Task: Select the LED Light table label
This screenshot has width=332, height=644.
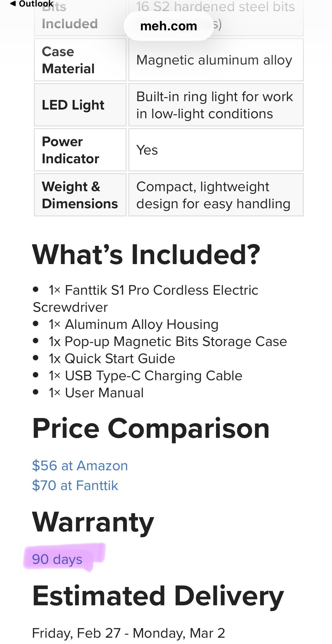Action: [x=73, y=105]
